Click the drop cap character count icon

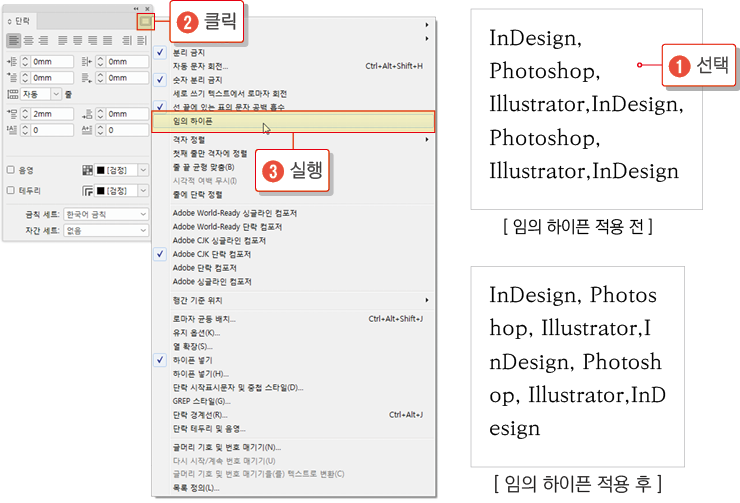(87, 130)
